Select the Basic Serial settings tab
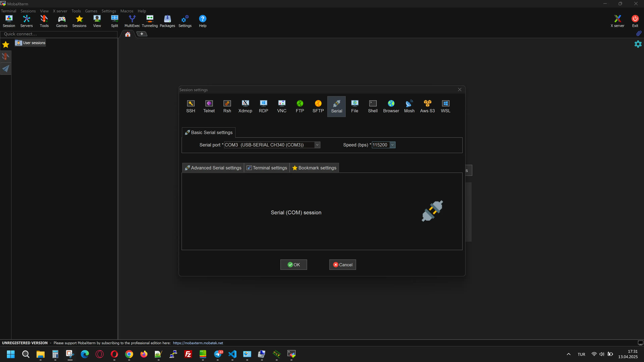 (208, 132)
